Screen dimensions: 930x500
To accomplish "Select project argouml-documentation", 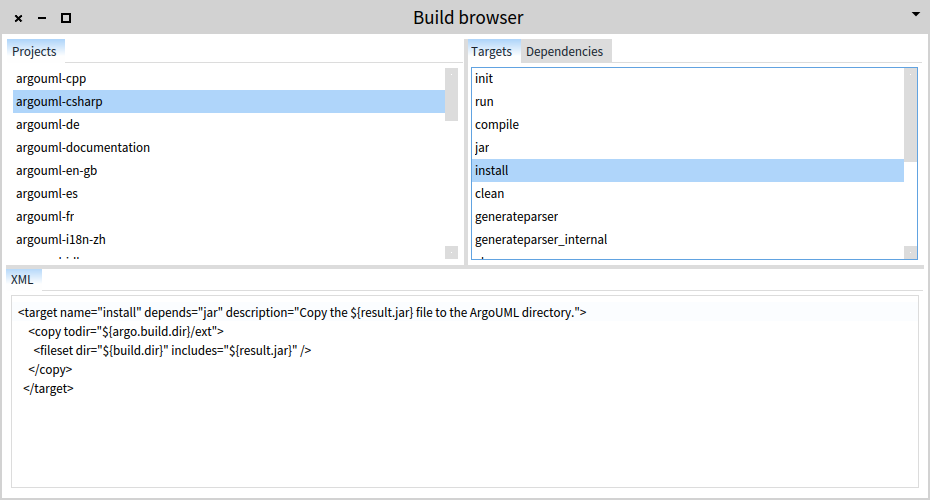I will pyautogui.click(x=229, y=148).
